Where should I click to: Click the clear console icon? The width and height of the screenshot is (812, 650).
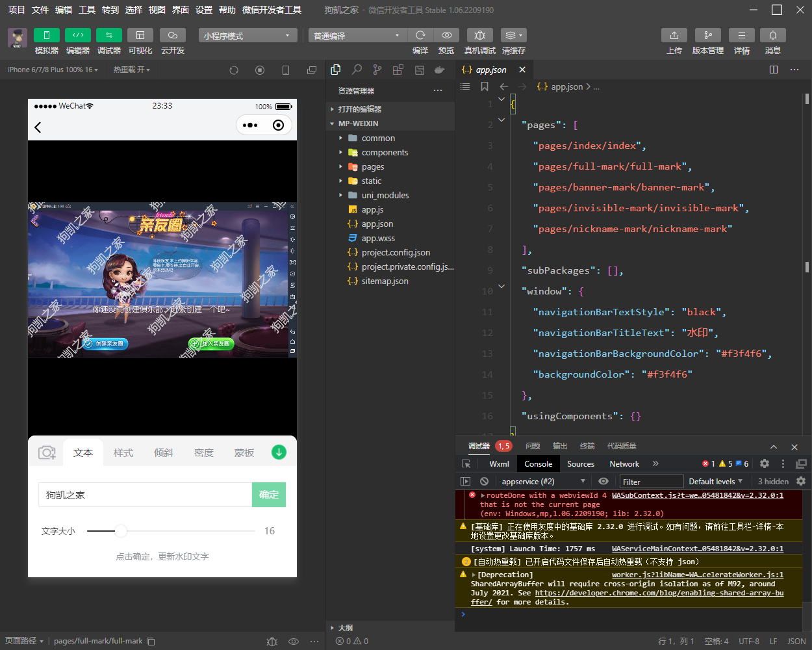click(x=484, y=481)
